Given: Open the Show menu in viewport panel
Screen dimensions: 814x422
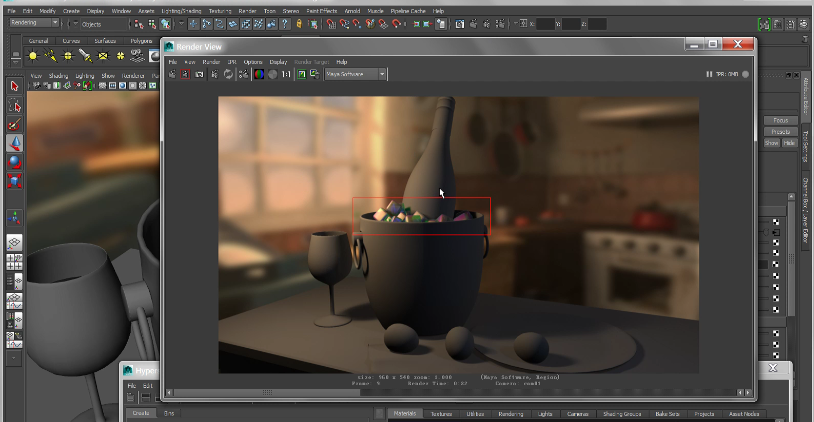Looking at the screenshot, I should [x=108, y=76].
